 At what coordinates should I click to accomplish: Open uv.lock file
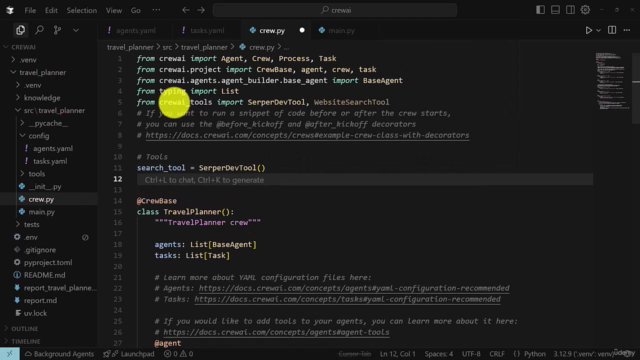(35, 313)
